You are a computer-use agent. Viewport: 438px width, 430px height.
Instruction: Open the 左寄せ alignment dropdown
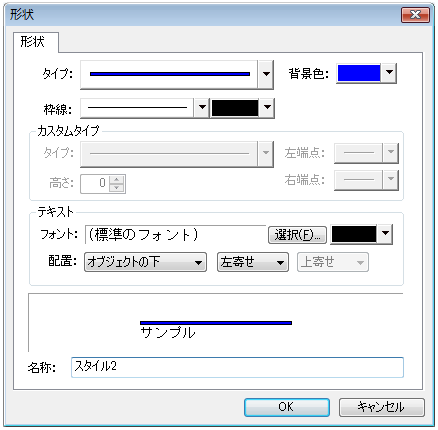pos(253,262)
